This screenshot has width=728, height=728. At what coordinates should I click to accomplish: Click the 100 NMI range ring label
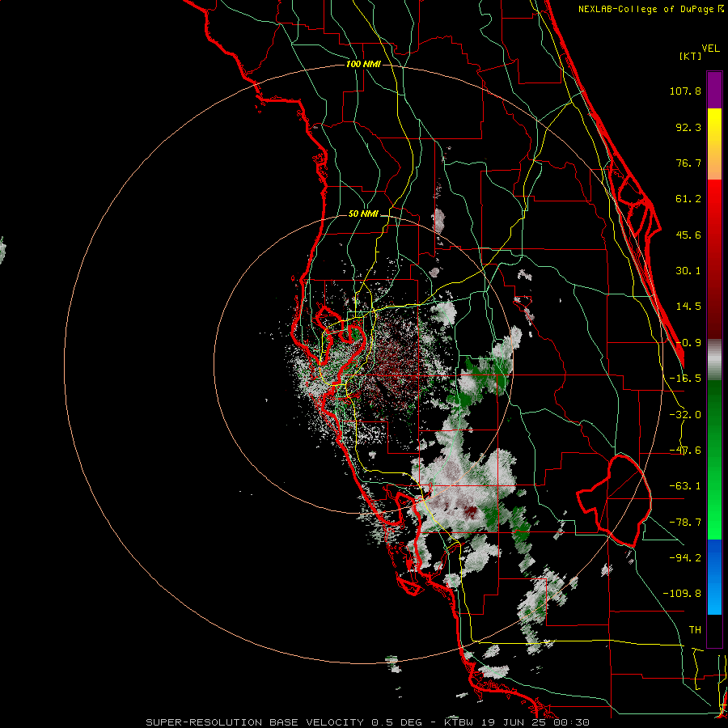pyautogui.click(x=363, y=64)
